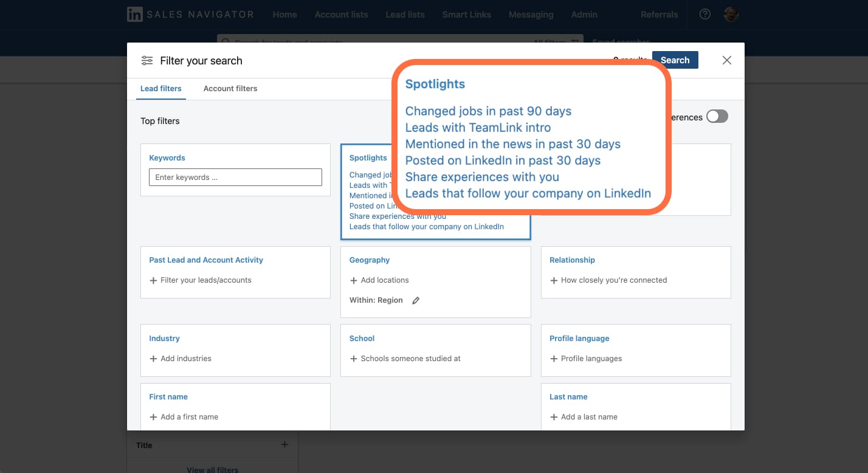Viewport: 868px width, 473px height.
Task: Open Lead lists in the navigation
Action: 405,15
